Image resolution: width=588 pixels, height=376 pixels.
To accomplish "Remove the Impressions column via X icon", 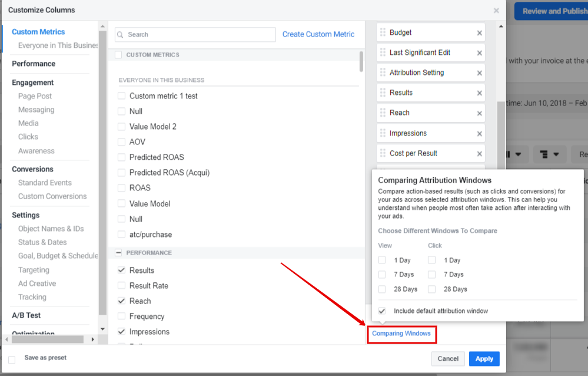I will [479, 134].
